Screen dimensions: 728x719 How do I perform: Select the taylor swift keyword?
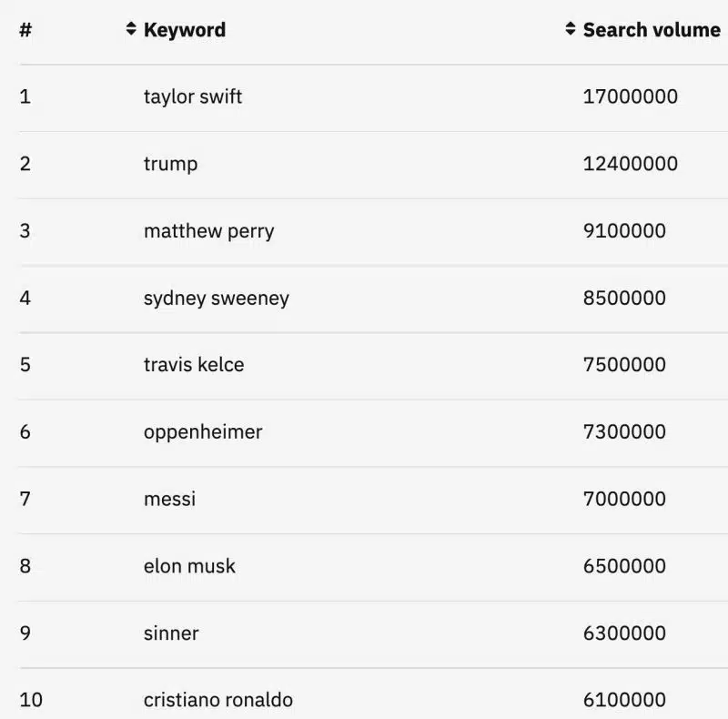193,96
